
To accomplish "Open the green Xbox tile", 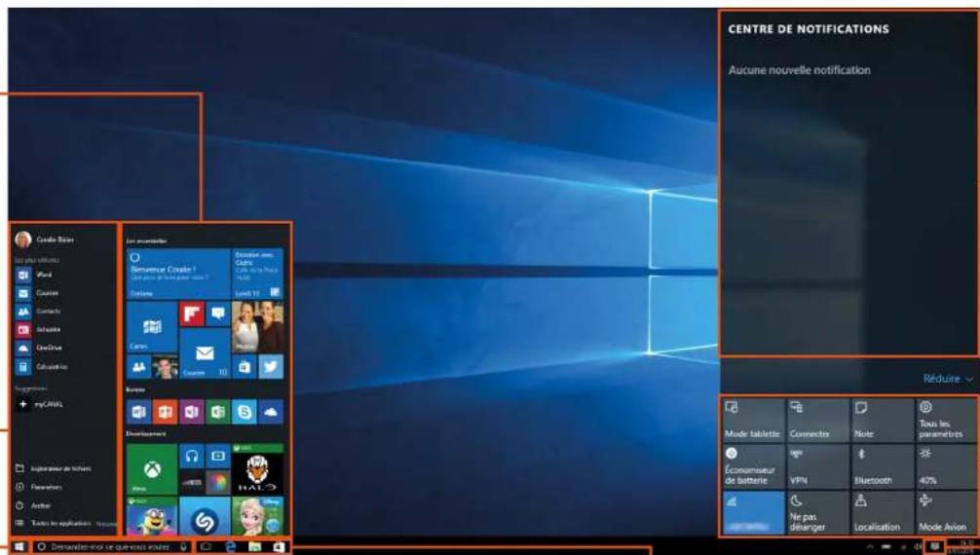I will 152,469.
